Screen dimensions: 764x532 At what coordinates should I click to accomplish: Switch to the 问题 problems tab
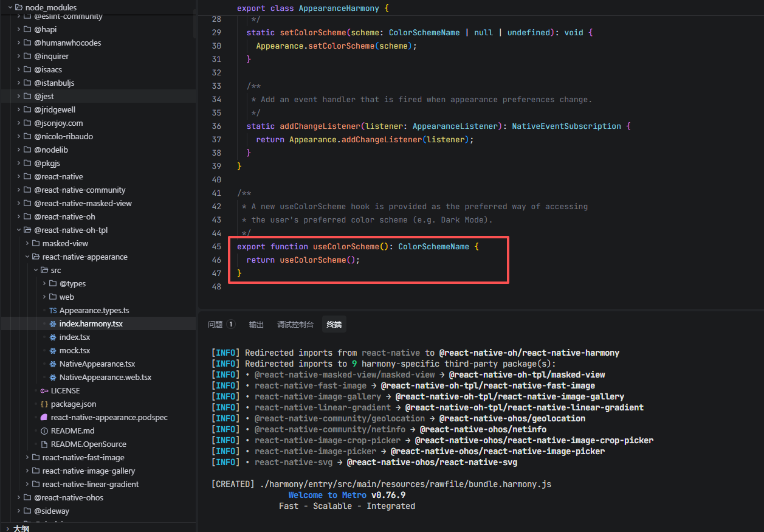pos(215,325)
